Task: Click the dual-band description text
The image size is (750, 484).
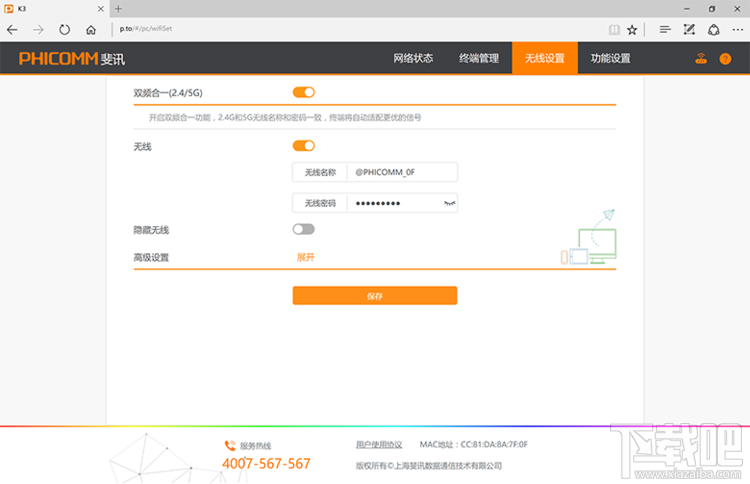Action: (x=285, y=118)
